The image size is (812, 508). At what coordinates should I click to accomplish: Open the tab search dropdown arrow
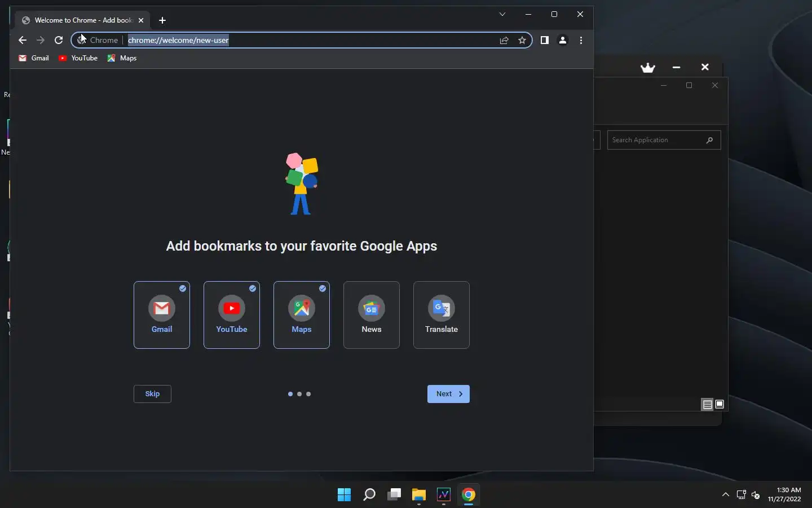pos(502,14)
